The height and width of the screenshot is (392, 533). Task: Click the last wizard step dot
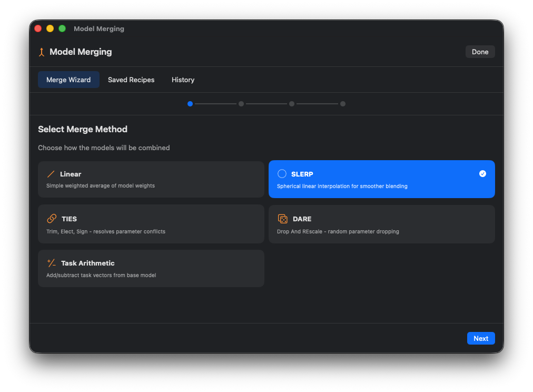343,104
